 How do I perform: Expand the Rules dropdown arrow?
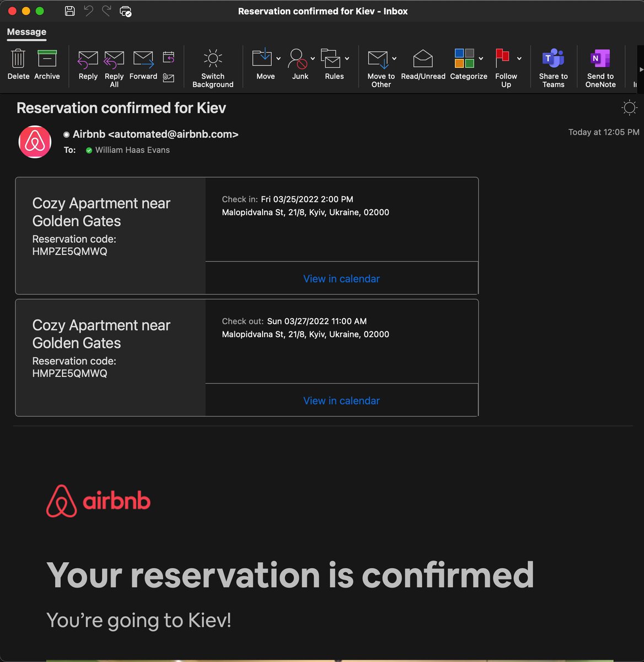pyautogui.click(x=347, y=58)
